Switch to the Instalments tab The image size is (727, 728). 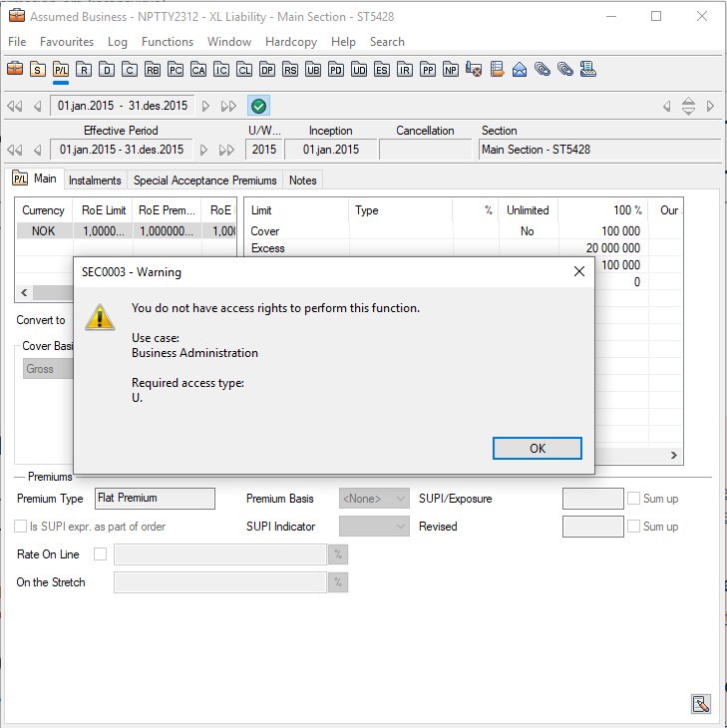tap(95, 181)
